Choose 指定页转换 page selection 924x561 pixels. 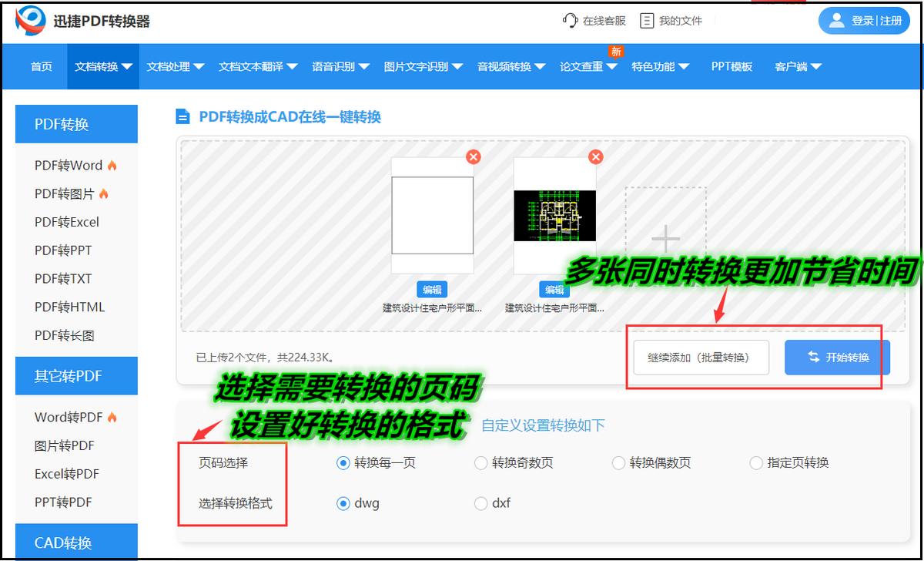755,463
